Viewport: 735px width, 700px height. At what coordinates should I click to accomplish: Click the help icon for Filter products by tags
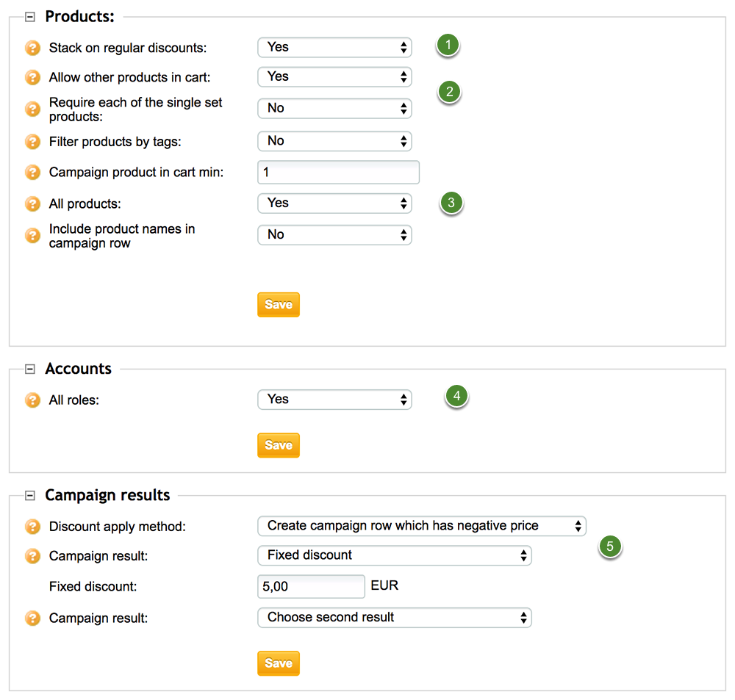[32, 141]
